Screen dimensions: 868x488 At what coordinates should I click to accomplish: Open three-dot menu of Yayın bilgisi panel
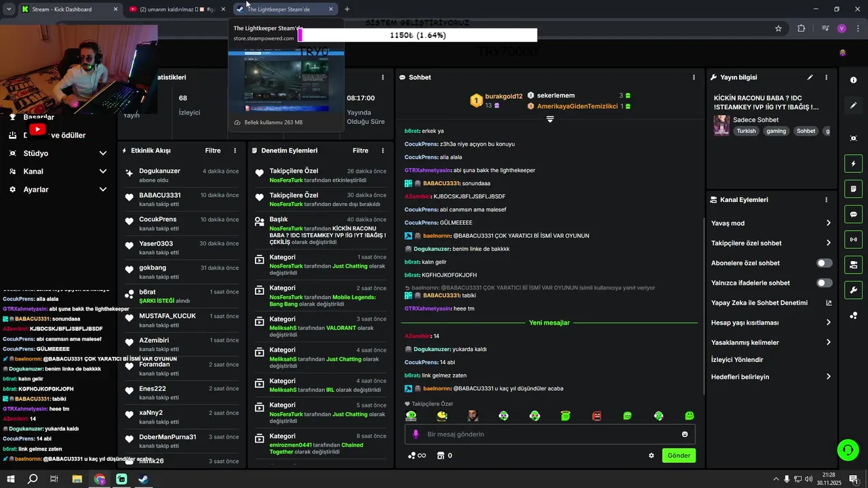pyautogui.click(x=826, y=77)
